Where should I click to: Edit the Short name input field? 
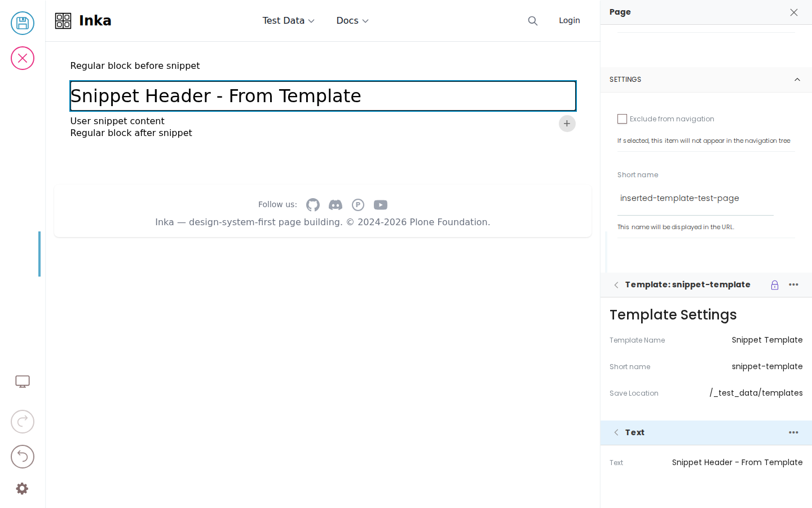[x=695, y=199]
